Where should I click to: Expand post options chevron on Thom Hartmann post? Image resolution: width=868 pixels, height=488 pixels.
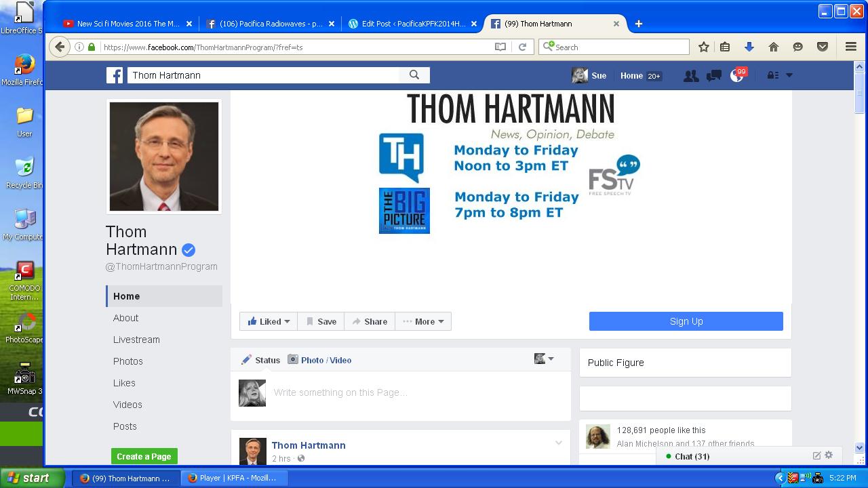559,443
